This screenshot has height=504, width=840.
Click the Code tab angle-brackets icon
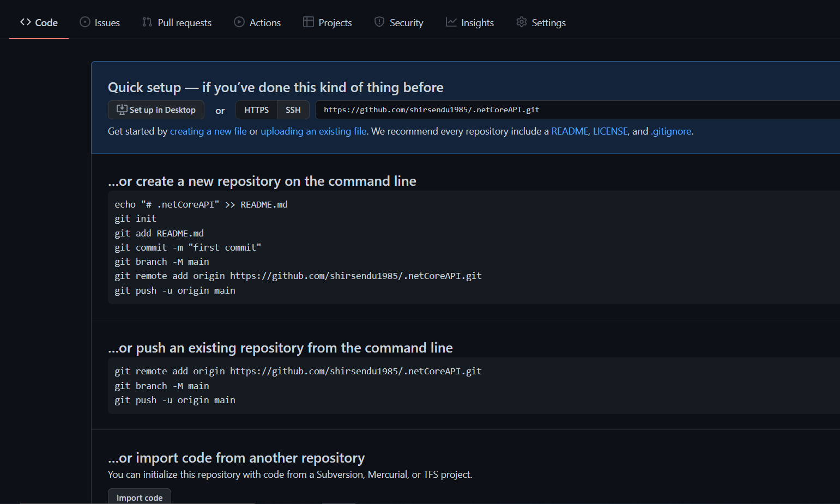pyautogui.click(x=26, y=22)
